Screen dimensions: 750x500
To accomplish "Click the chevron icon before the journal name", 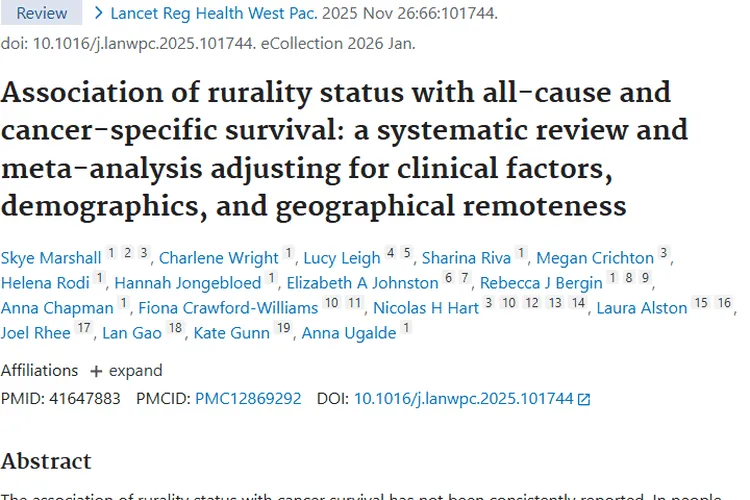I will [x=98, y=14].
